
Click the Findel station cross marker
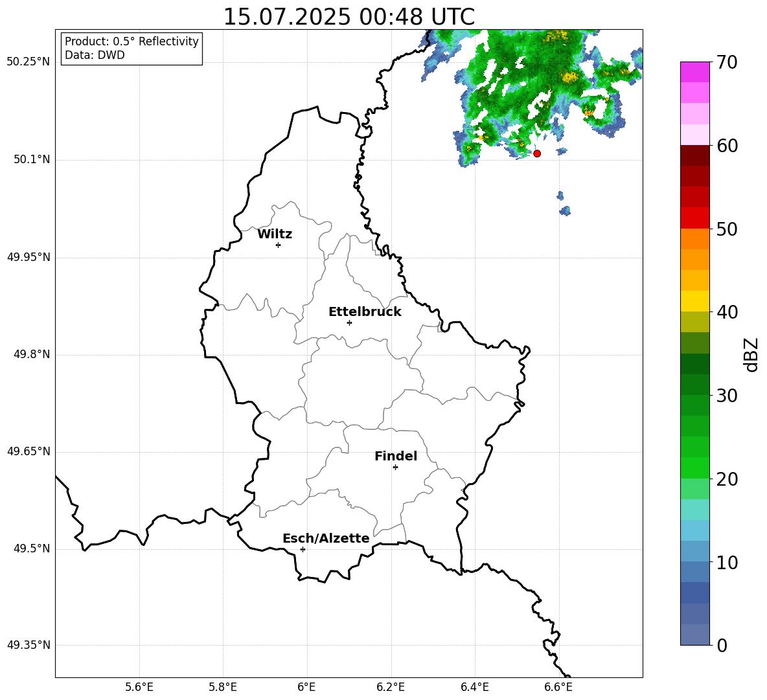tap(395, 468)
